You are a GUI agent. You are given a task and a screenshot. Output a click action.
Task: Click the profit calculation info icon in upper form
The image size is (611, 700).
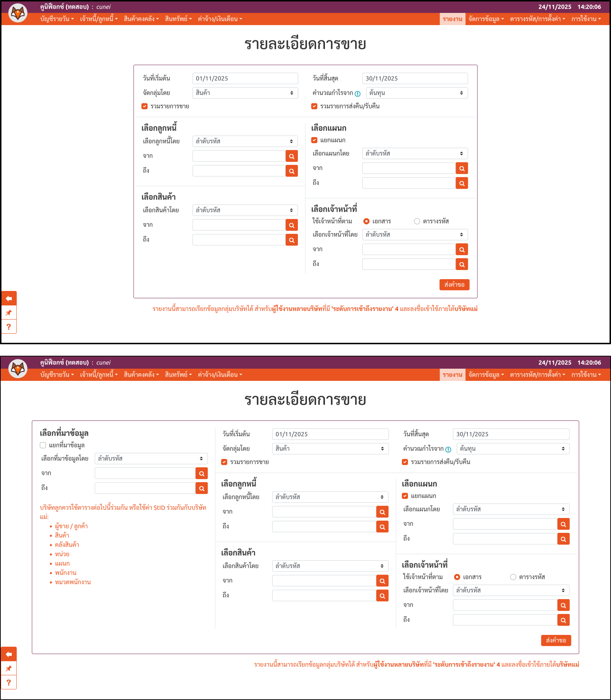click(x=357, y=94)
